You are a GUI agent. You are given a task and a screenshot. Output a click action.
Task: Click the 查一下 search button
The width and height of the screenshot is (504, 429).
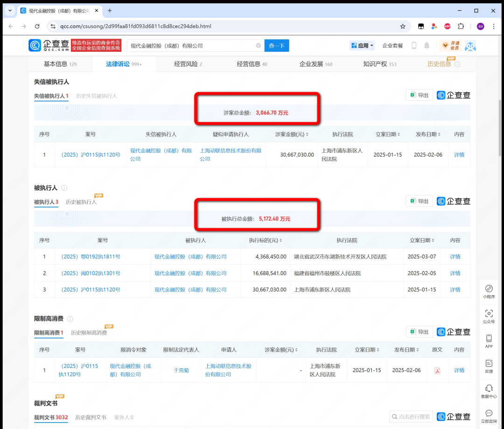pos(277,46)
